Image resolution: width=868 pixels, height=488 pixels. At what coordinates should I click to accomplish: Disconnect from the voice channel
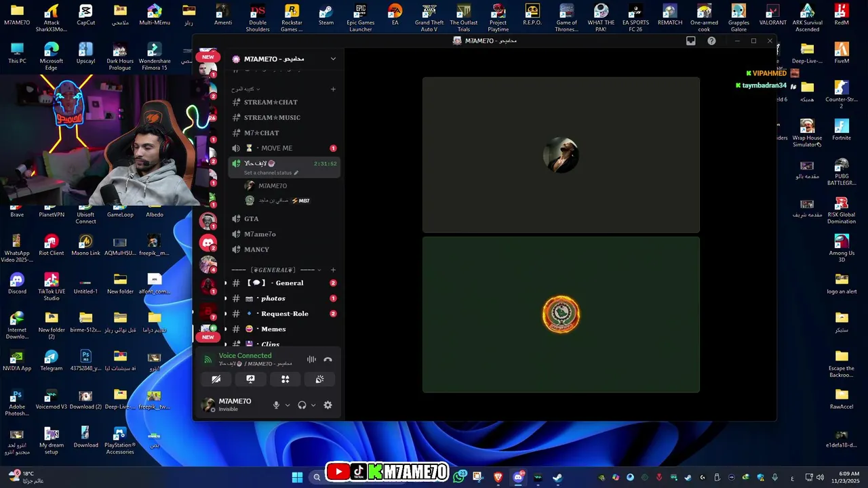[328, 360]
